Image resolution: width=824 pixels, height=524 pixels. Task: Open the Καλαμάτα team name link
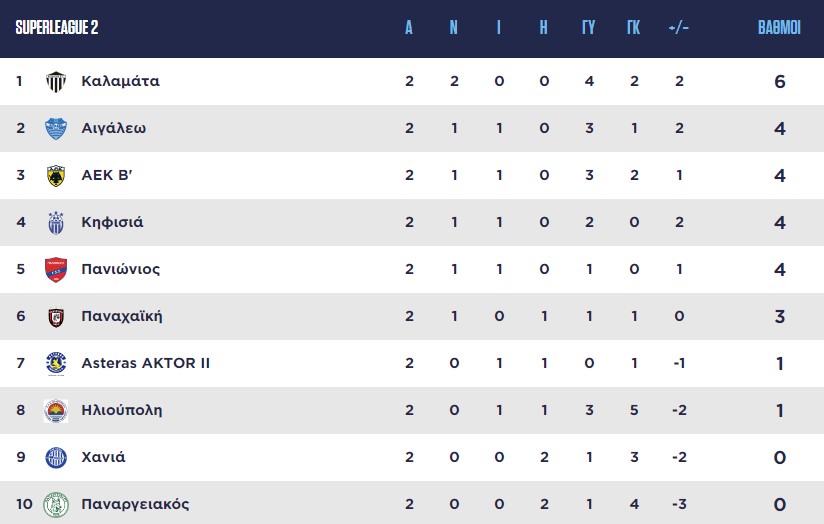pos(120,81)
